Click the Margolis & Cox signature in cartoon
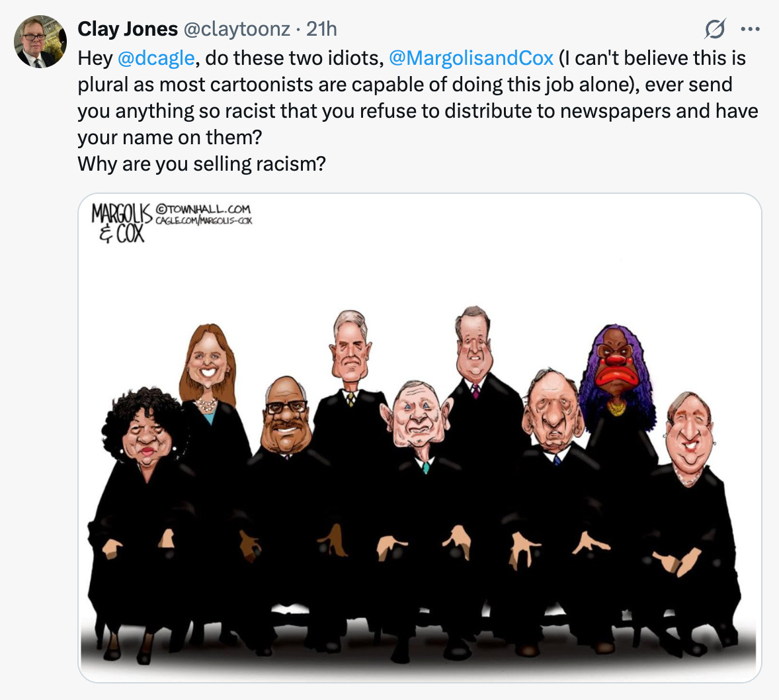The image size is (779, 700). [x=121, y=223]
